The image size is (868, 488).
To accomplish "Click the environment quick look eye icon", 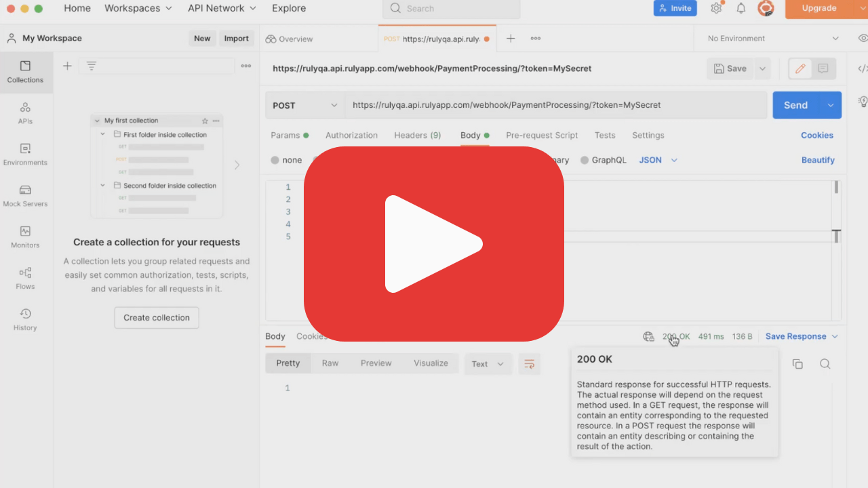I will pyautogui.click(x=863, y=39).
